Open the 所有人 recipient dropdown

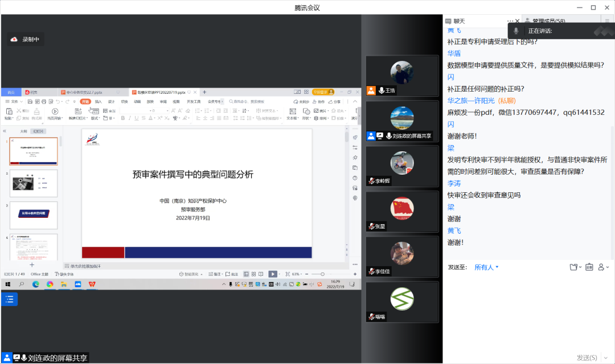click(486, 267)
